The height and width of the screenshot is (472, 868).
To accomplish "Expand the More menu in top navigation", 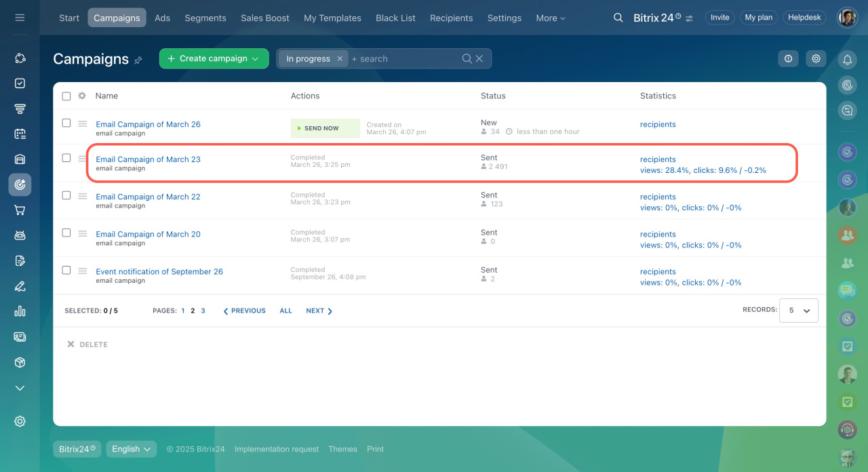I will click(551, 18).
